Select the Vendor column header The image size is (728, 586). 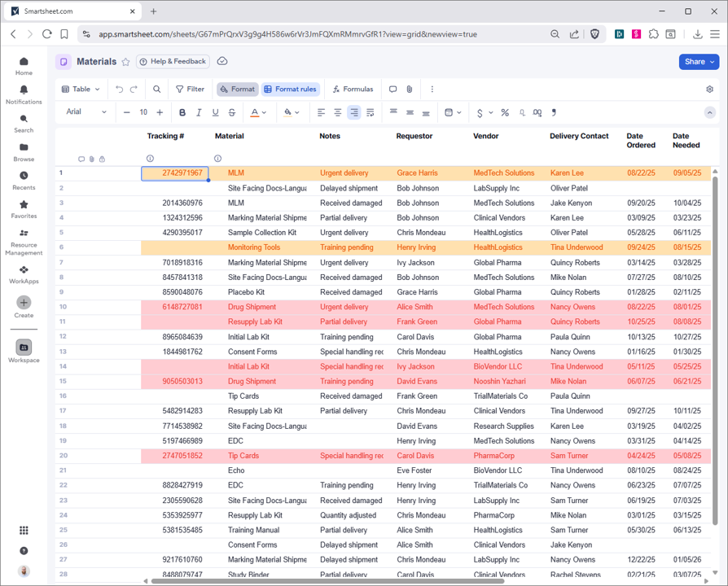click(x=486, y=136)
